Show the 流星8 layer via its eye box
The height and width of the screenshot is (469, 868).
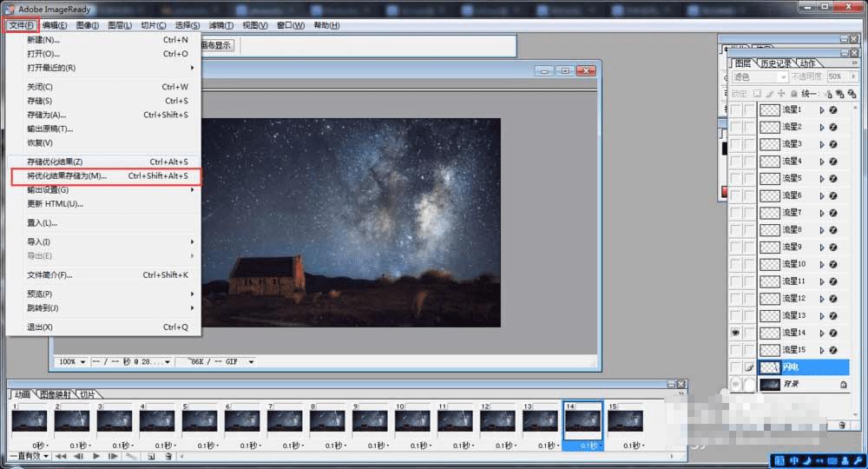736,230
